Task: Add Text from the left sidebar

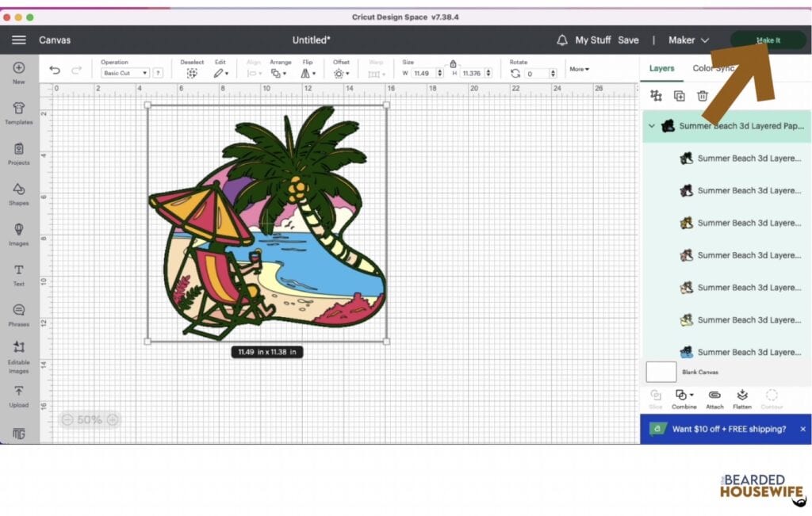Action: [19, 275]
